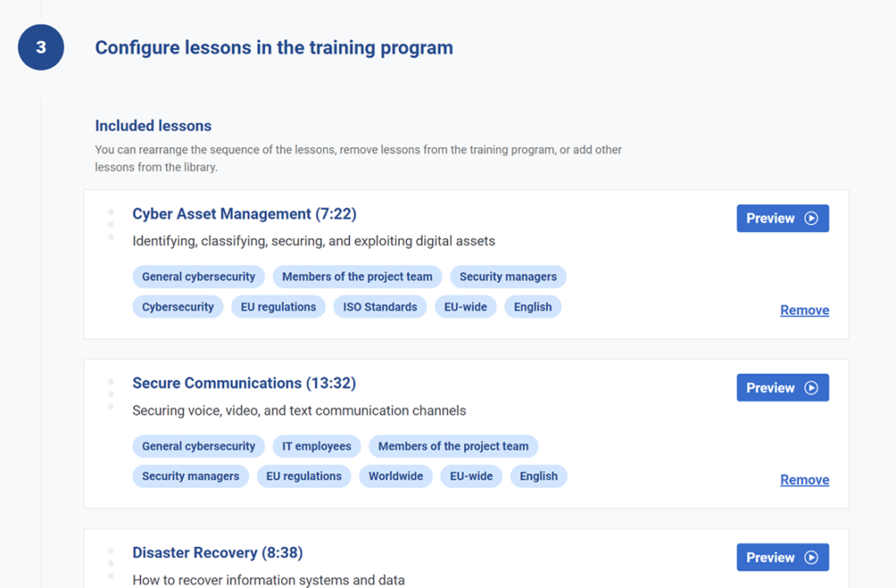This screenshot has width=896, height=588.
Task: Select the drag handle beside Disaster Recovery
Action: click(x=111, y=563)
